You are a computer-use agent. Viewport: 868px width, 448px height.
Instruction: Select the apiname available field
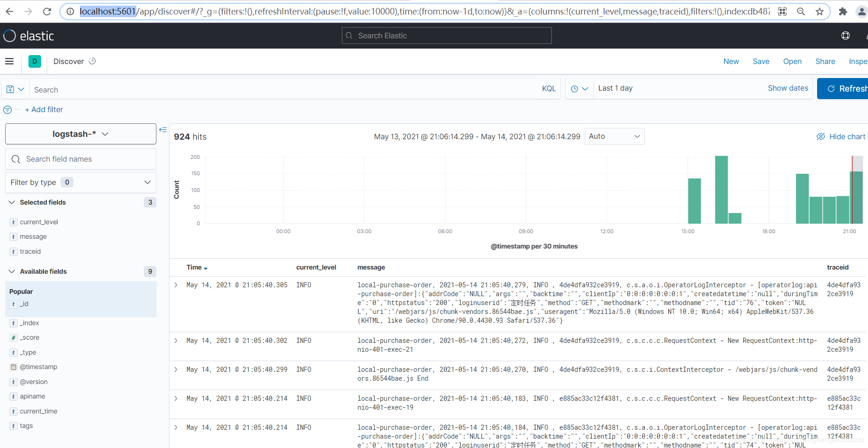tap(33, 397)
